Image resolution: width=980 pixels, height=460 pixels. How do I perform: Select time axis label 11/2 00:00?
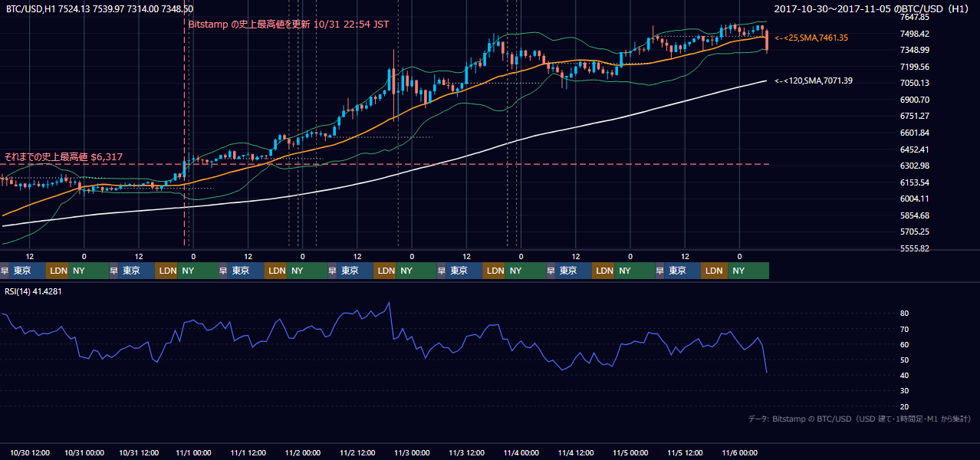pos(303,453)
